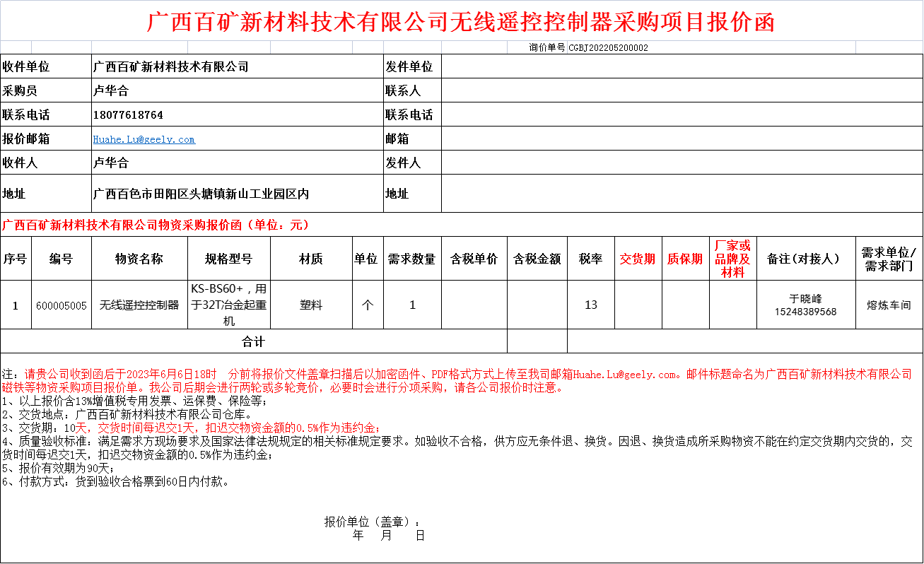This screenshot has height=564, width=924.
Task: Click the 需求单位/需求部门 column header
Action: click(889, 259)
